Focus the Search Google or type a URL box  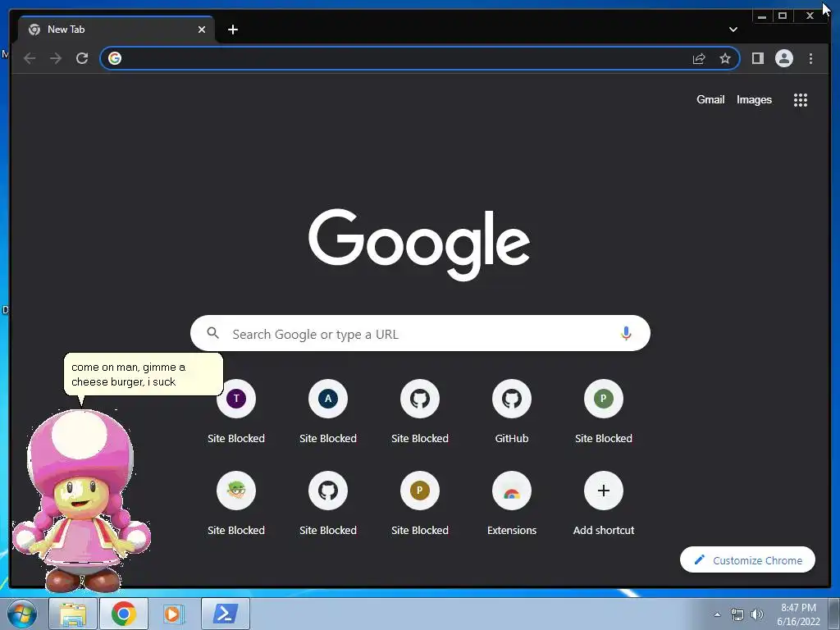[x=420, y=333]
